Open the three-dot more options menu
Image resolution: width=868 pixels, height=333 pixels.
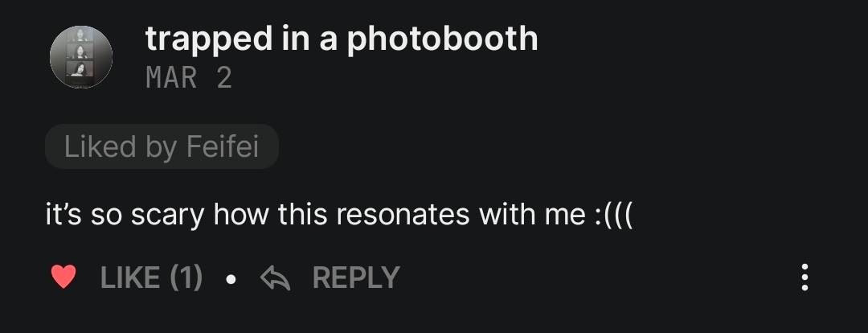click(x=805, y=277)
